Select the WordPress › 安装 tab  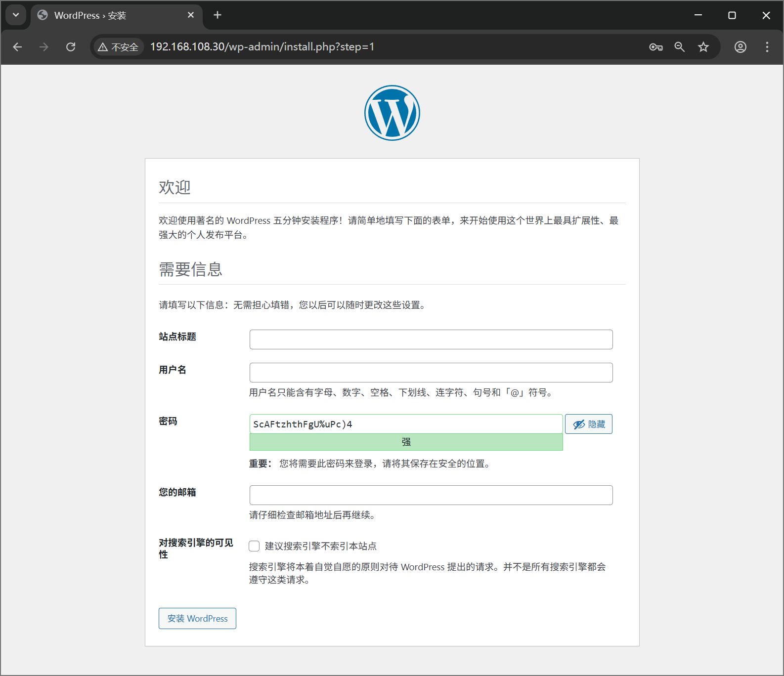click(x=117, y=15)
